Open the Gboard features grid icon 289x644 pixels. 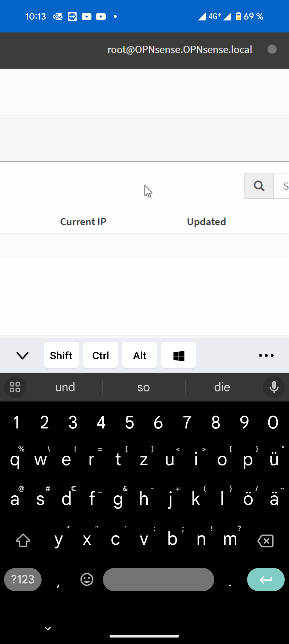coord(15,387)
